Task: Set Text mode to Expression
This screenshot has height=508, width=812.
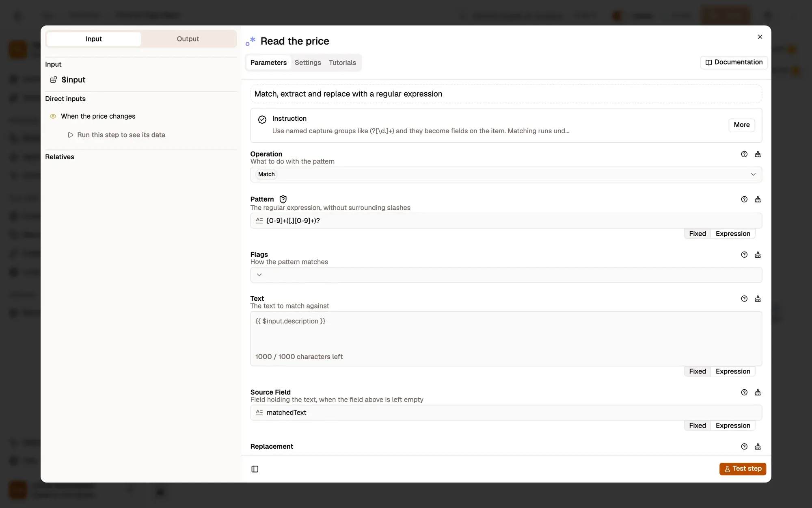Action: [x=733, y=371]
